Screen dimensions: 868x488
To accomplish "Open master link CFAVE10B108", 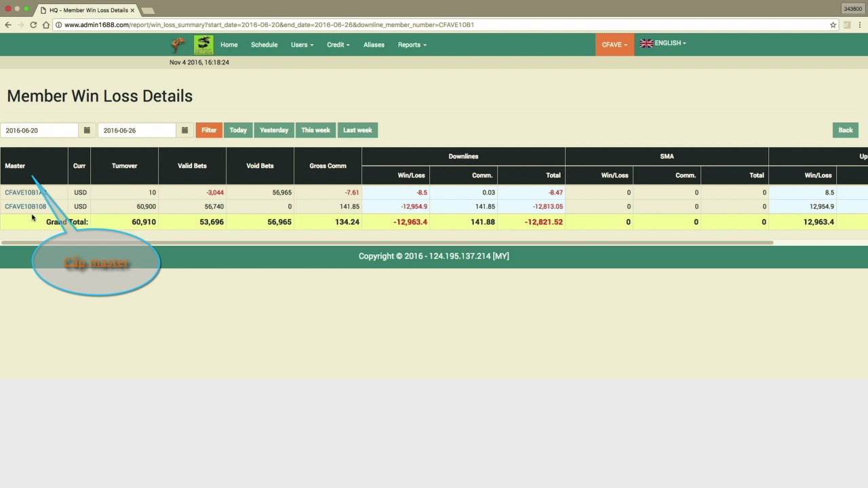I will coord(26,207).
